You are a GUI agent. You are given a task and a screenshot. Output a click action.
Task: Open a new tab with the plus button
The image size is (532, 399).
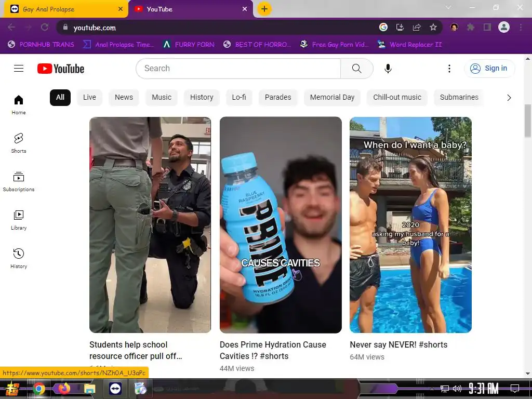click(x=264, y=9)
